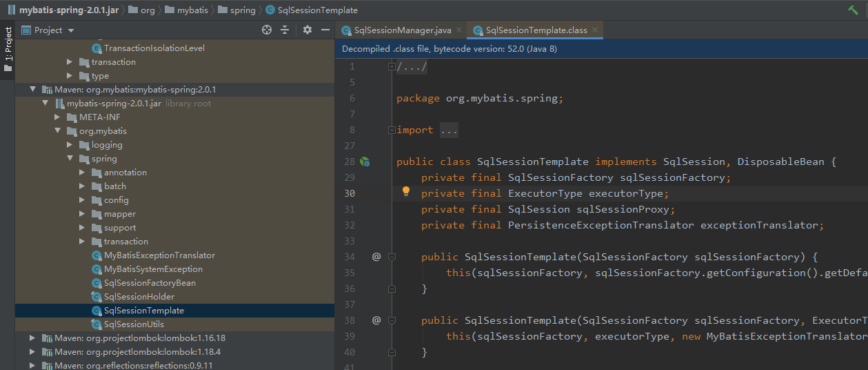Expand the annotation package

[82, 173]
